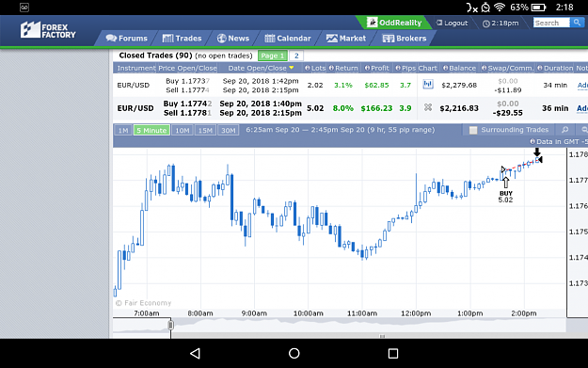Click the 34 min duration cell
Screen dimensions: 588x368
click(x=555, y=85)
